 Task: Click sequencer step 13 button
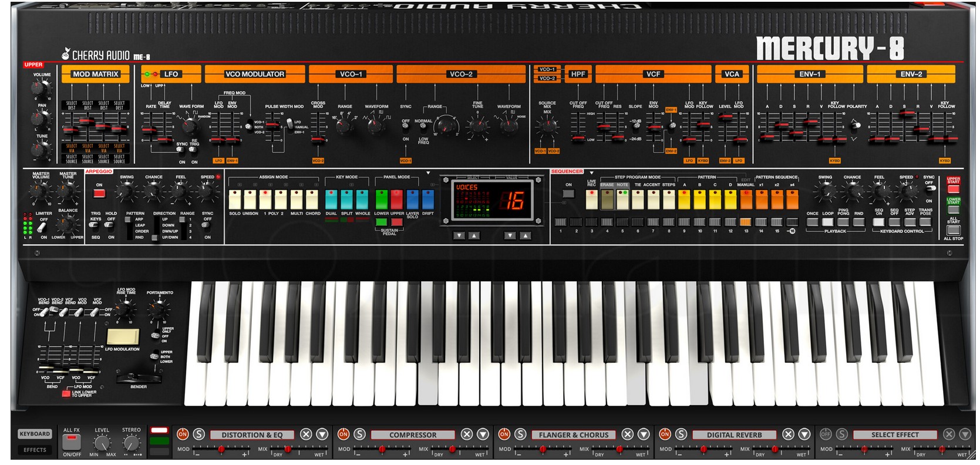pos(745,222)
